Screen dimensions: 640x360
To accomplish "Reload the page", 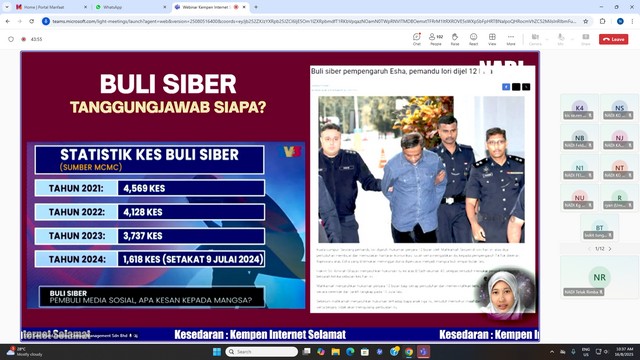I will coord(31,21).
